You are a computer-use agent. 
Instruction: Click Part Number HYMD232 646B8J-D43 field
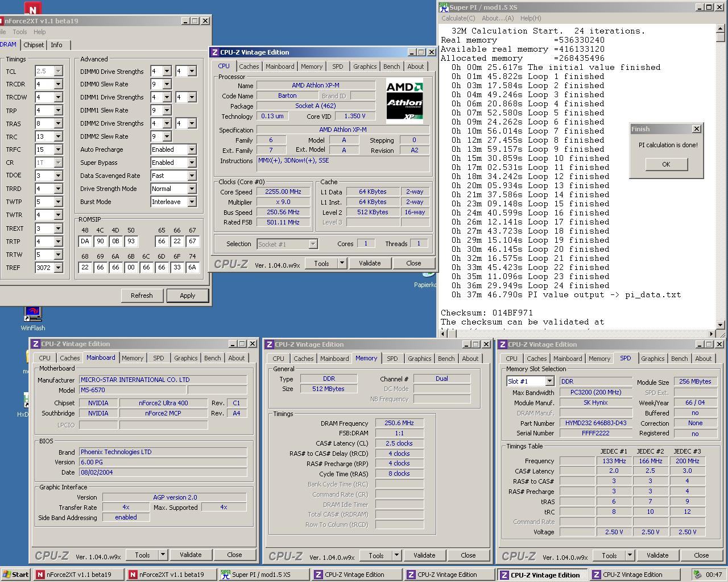point(596,423)
